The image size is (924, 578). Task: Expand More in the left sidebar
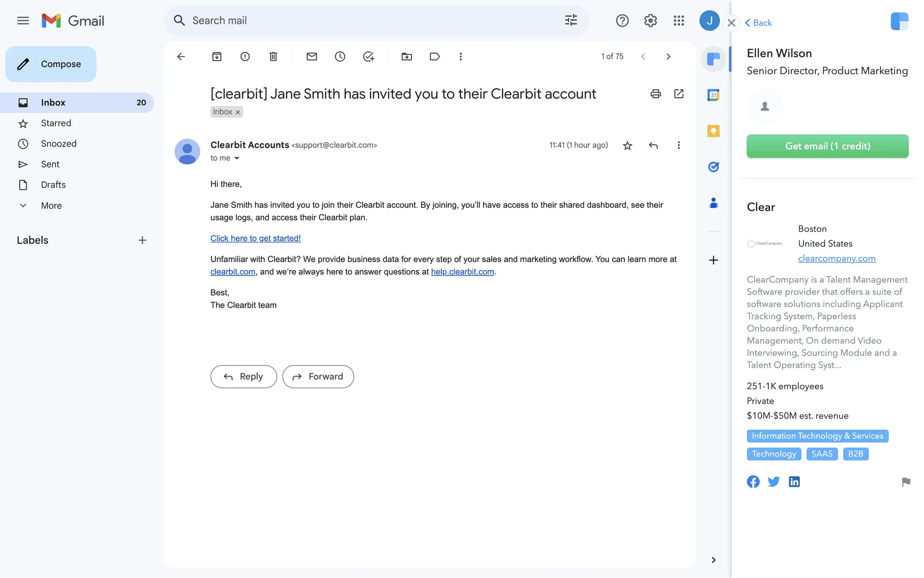pos(51,206)
